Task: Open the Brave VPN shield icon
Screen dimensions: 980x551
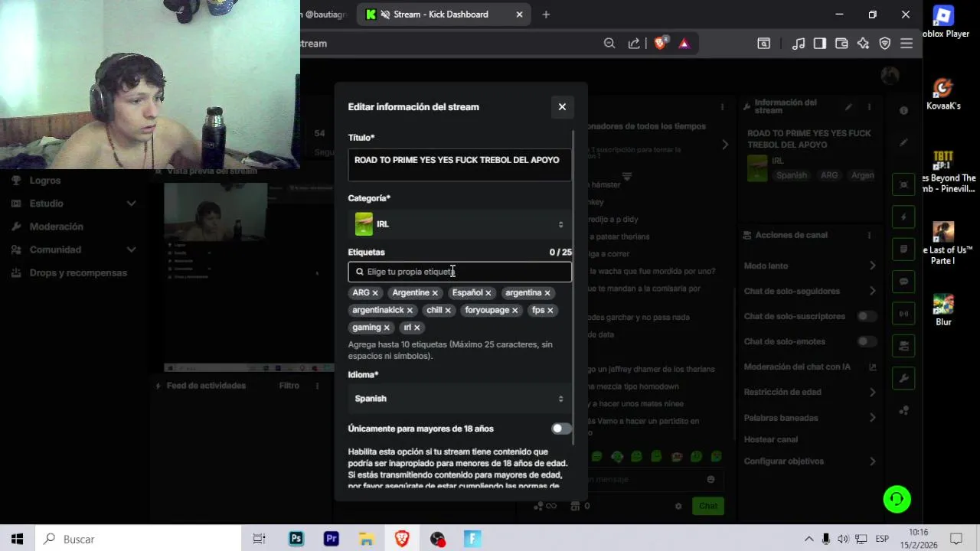Action: (x=885, y=44)
